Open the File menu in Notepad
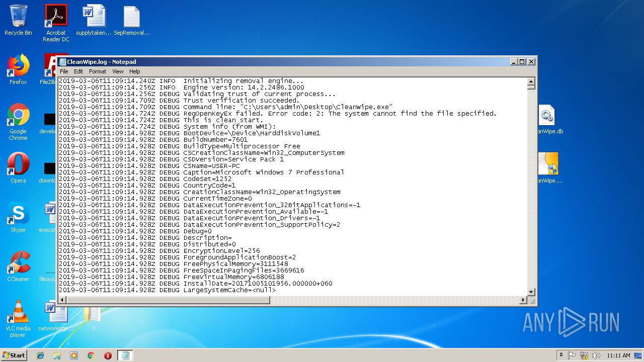This screenshot has height=362, width=644. pyautogui.click(x=64, y=71)
